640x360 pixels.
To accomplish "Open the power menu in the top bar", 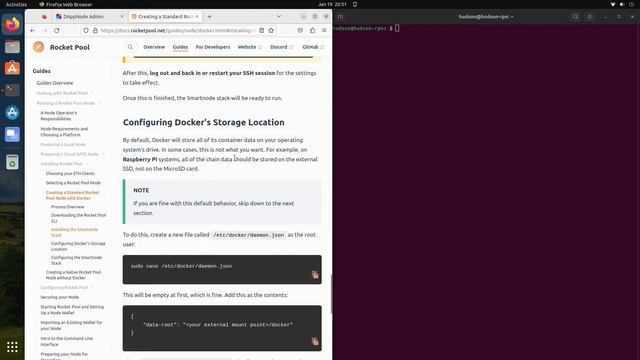I will pos(631,4).
